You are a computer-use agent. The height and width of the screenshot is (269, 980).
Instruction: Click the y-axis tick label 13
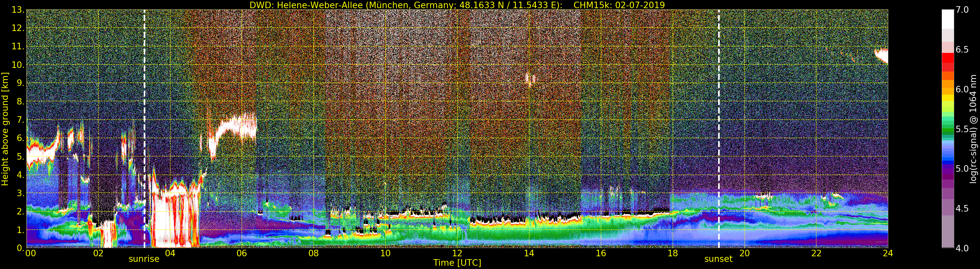[x=18, y=10]
